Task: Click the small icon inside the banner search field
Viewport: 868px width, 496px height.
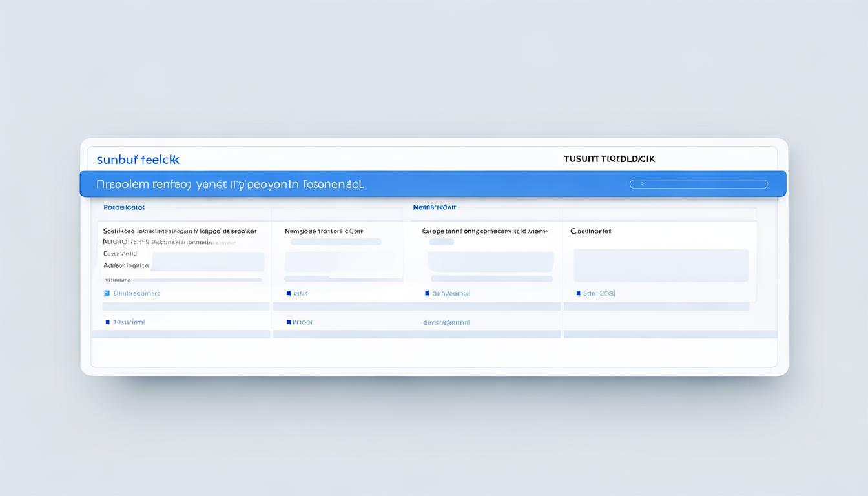Action: [642, 184]
